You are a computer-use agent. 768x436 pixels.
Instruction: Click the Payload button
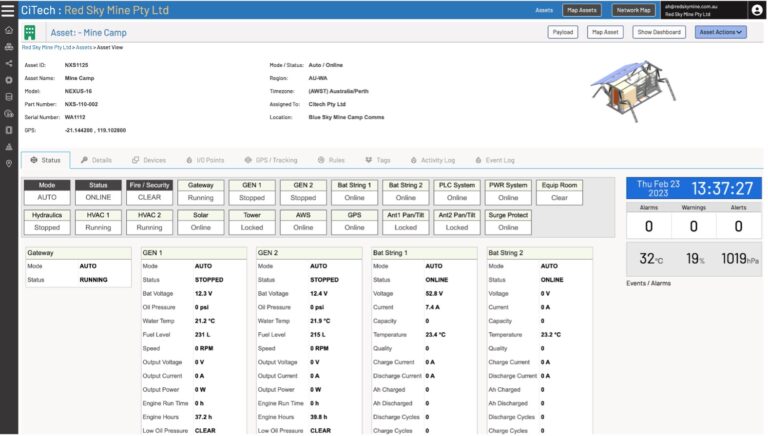click(562, 32)
